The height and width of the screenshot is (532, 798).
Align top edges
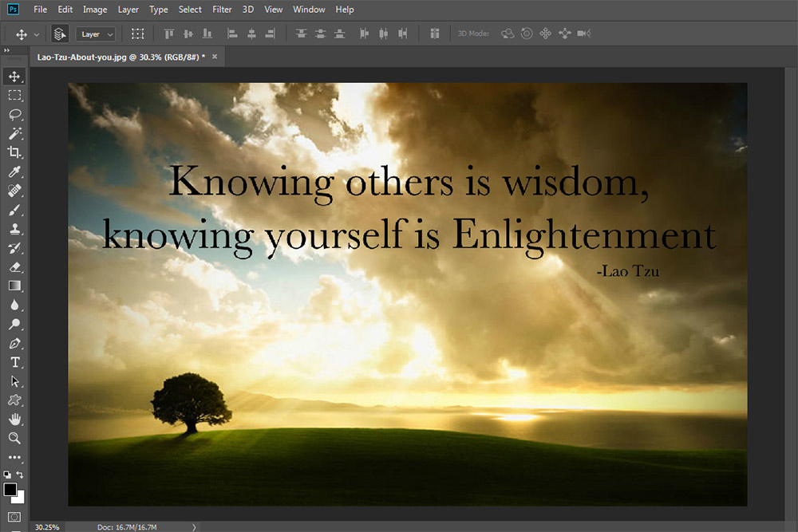(x=169, y=33)
